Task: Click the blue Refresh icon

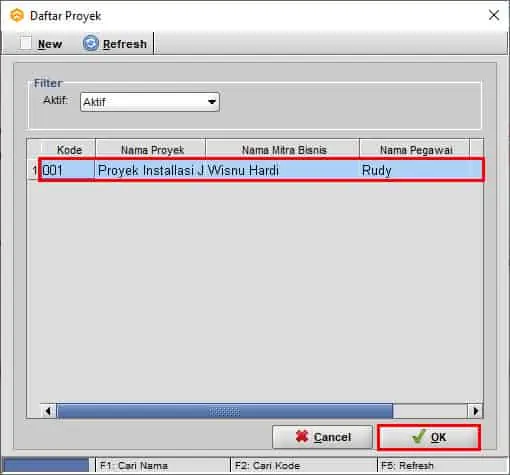Action: tap(91, 43)
